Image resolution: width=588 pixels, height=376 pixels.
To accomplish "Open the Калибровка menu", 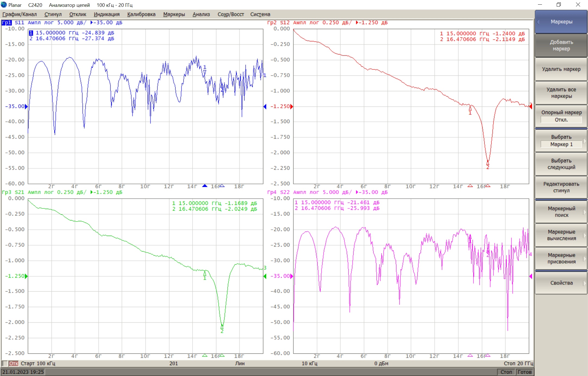I will (141, 14).
